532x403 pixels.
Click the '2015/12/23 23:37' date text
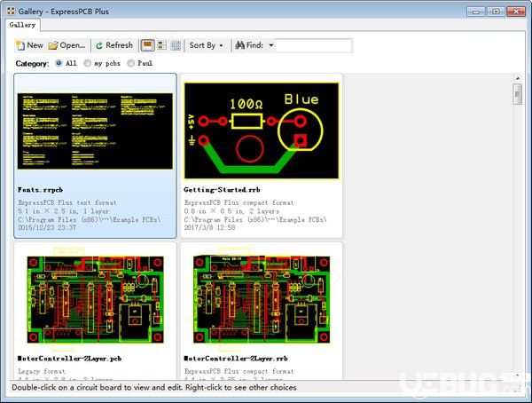[x=47, y=227]
